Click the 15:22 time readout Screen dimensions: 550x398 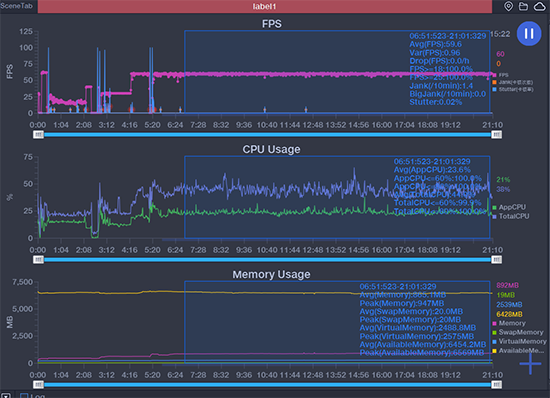point(500,34)
